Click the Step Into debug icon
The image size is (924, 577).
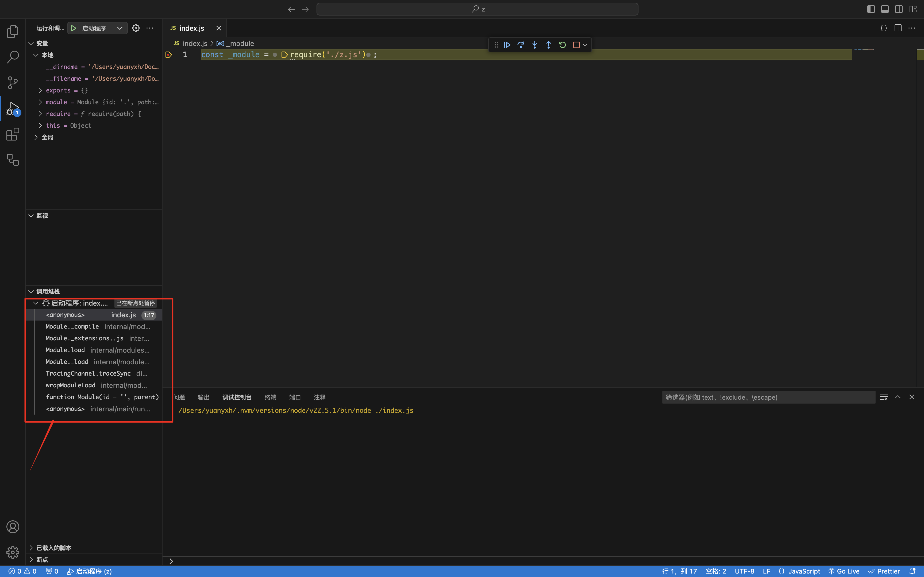click(534, 45)
